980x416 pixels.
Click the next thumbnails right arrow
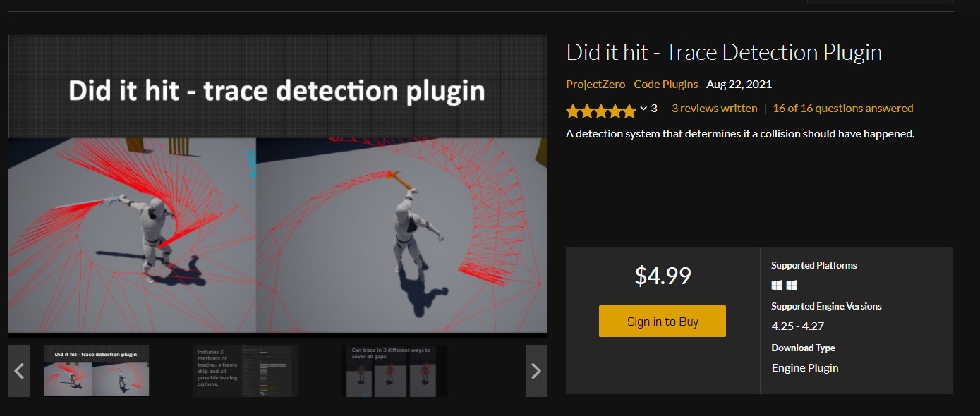click(x=536, y=371)
